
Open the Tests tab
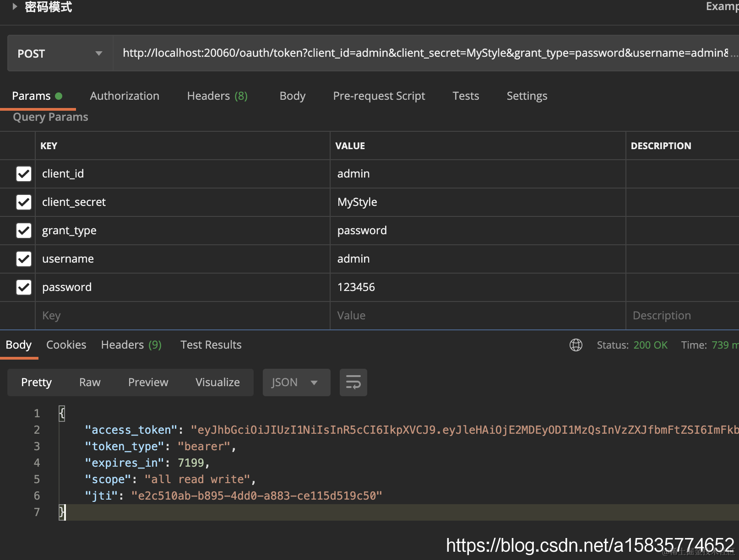(x=466, y=96)
